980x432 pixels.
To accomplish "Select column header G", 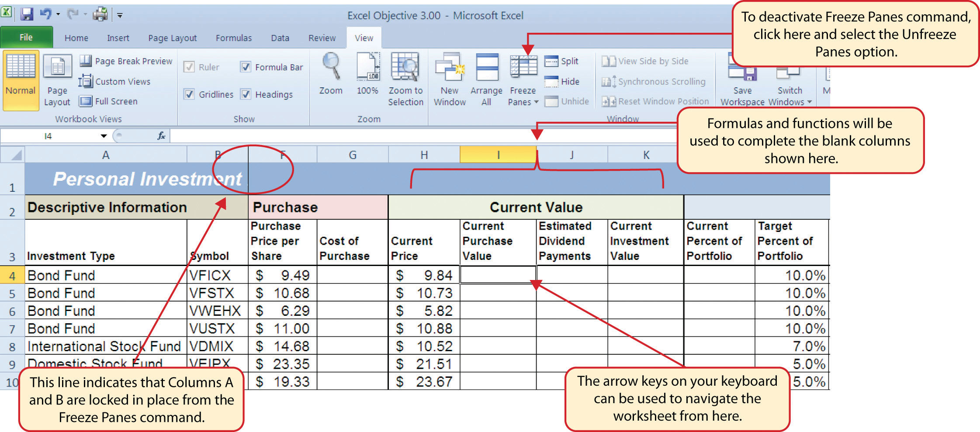I will 352,155.
